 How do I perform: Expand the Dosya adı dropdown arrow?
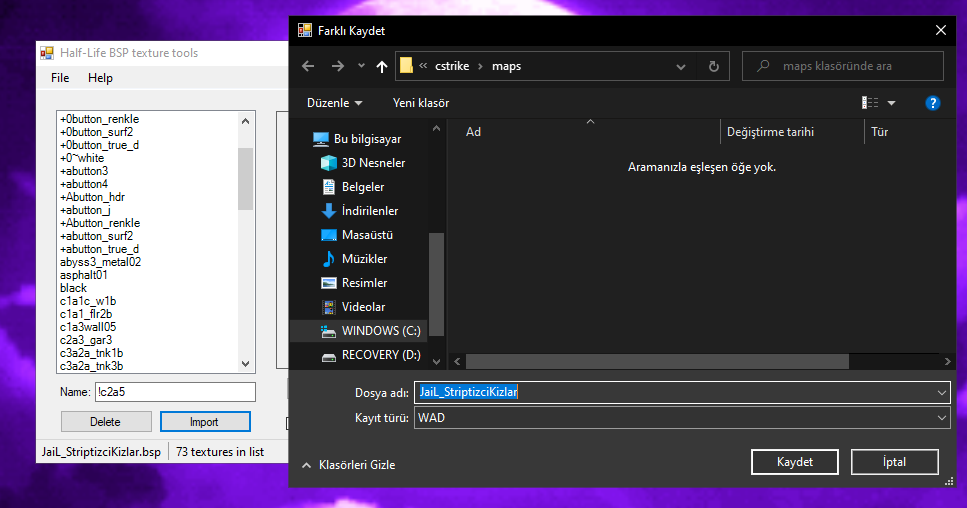(x=942, y=393)
